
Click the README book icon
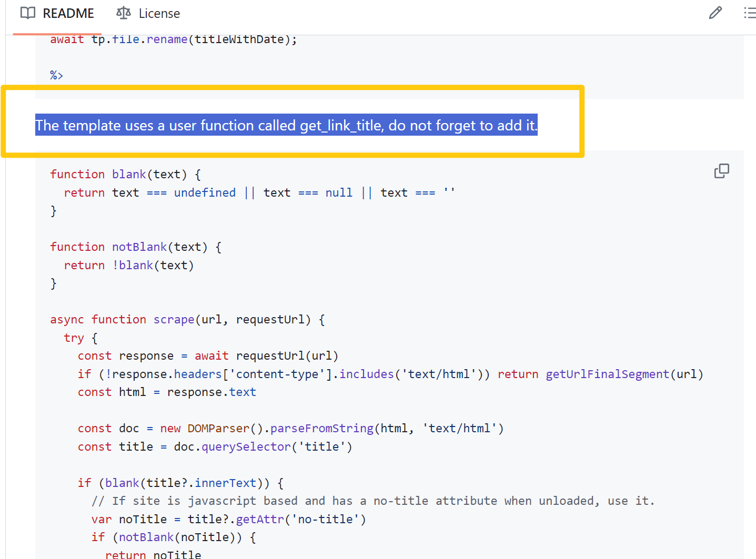(x=28, y=13)
